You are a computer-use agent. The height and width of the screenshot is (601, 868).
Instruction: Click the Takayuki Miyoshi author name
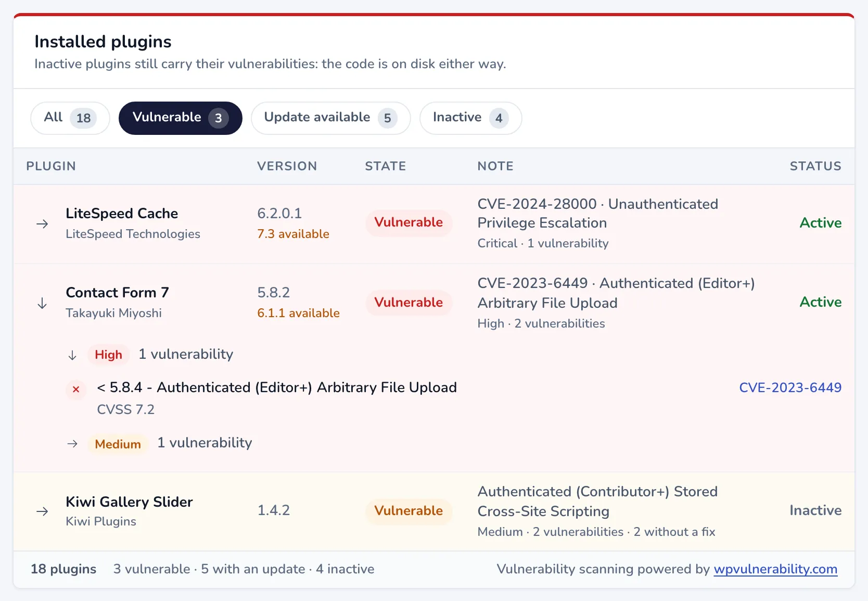113,313
